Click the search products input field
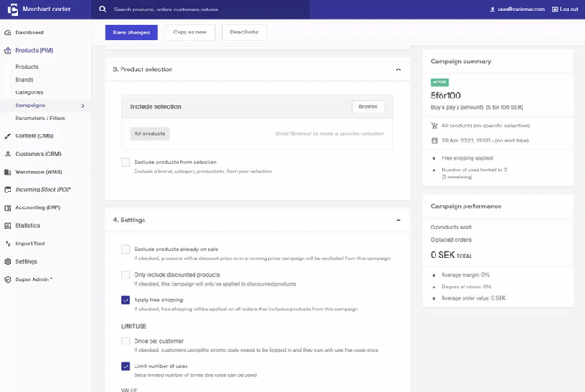This screenshot has height=392, width=585. pos(202,10)
